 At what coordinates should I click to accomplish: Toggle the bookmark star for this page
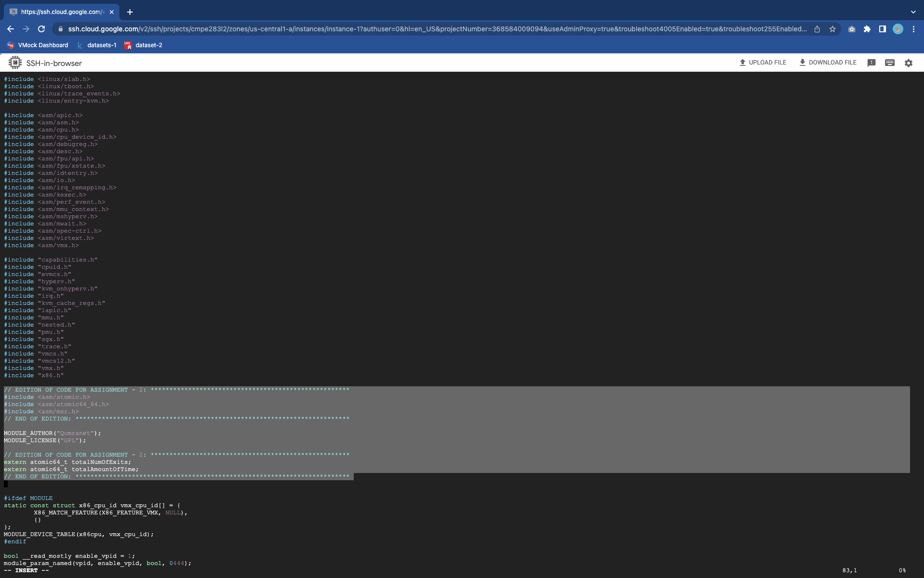[833, 29]
